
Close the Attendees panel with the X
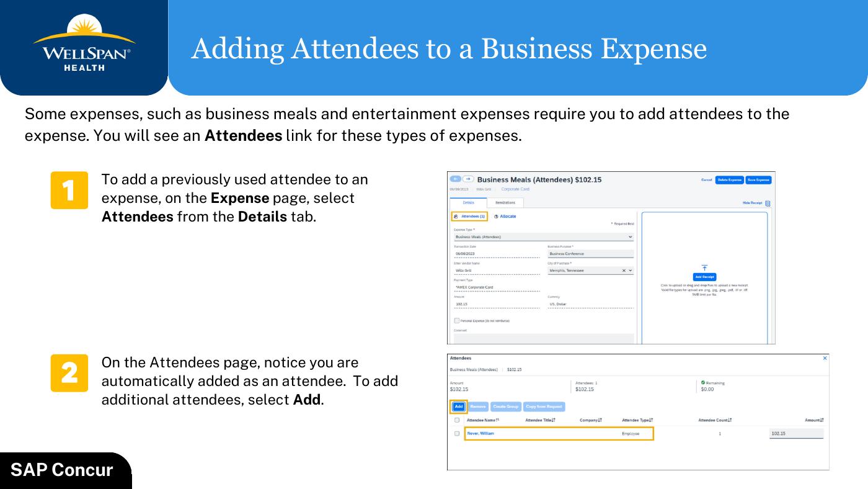tap(825, 358)
